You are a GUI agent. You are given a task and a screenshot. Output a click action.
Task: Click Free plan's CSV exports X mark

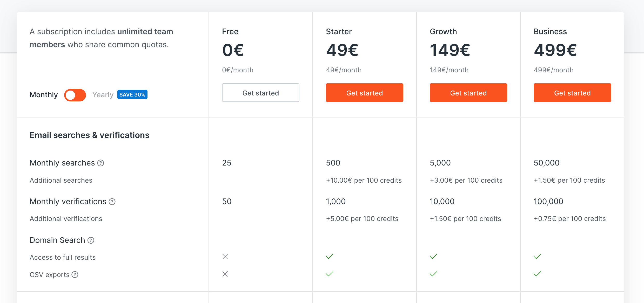coord(225,274)
